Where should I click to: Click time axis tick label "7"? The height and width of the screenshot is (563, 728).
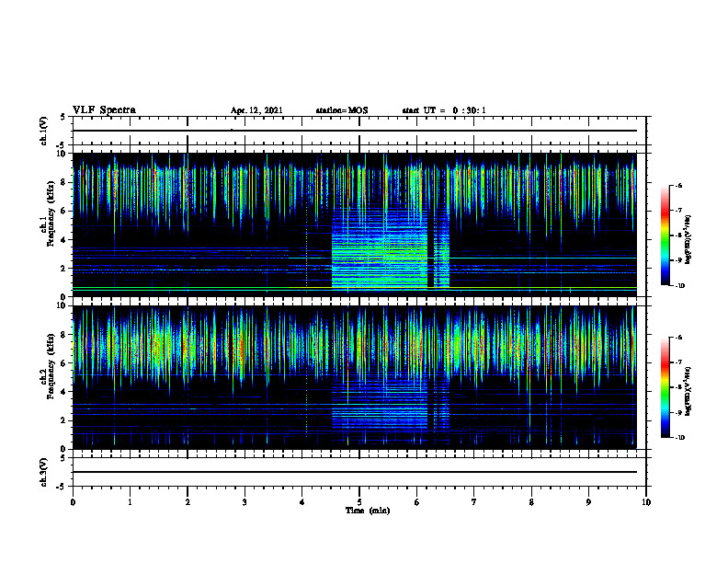474,502
